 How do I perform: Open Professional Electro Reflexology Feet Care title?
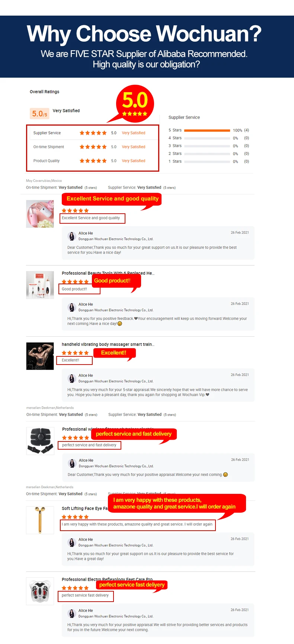tap(107, 579)
